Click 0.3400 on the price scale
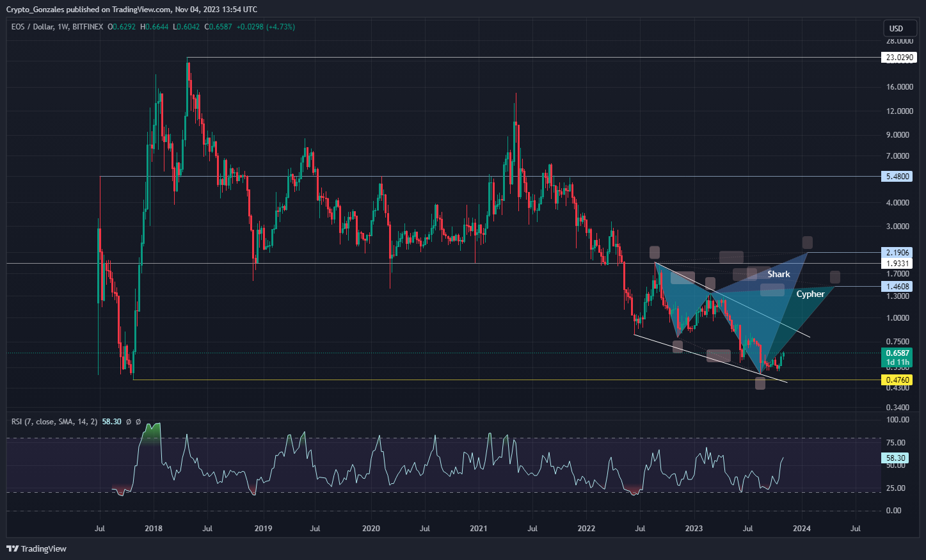 coord(898,408)
